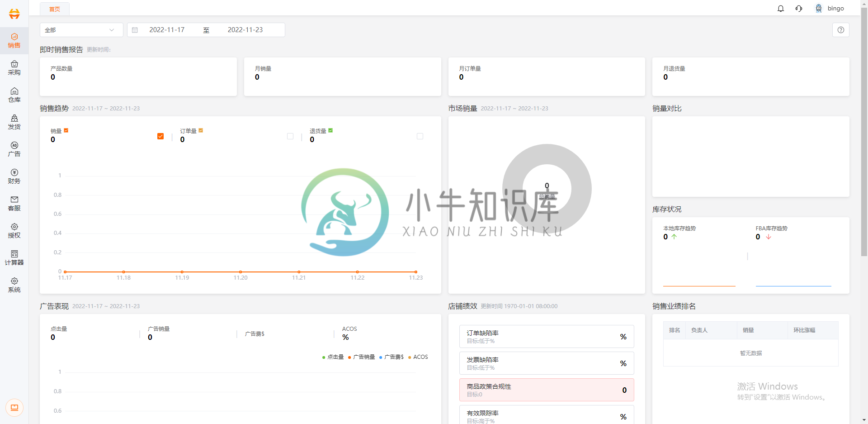Click the 月退货量 summary card
Viewport: 868px width, 424px height.
coord(751,76)
